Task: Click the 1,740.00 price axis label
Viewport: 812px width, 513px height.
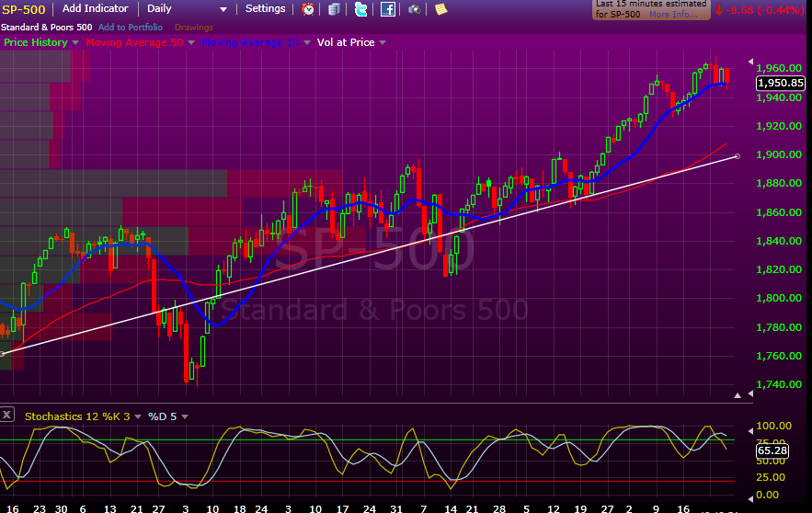Action: pos(779,384)
